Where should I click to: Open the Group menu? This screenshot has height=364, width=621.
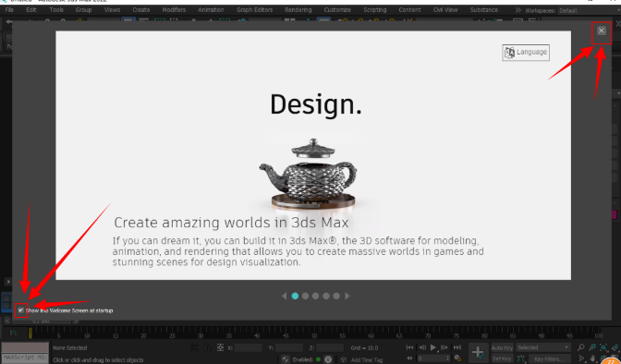tap(83, 9)
